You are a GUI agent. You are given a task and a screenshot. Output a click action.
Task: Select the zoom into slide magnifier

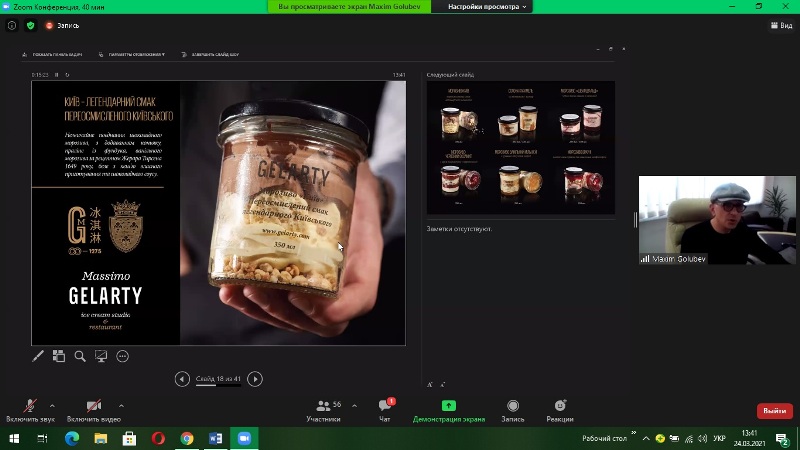[80, 356]
